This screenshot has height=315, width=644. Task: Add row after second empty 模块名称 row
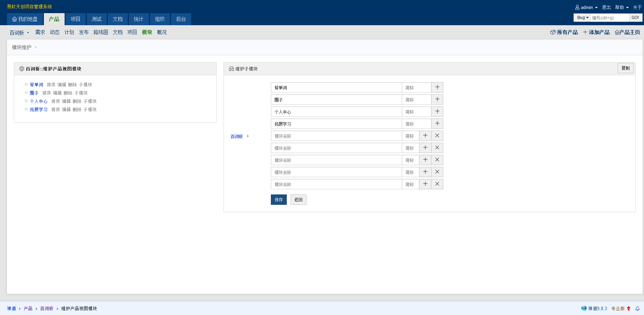click(425, 148)
